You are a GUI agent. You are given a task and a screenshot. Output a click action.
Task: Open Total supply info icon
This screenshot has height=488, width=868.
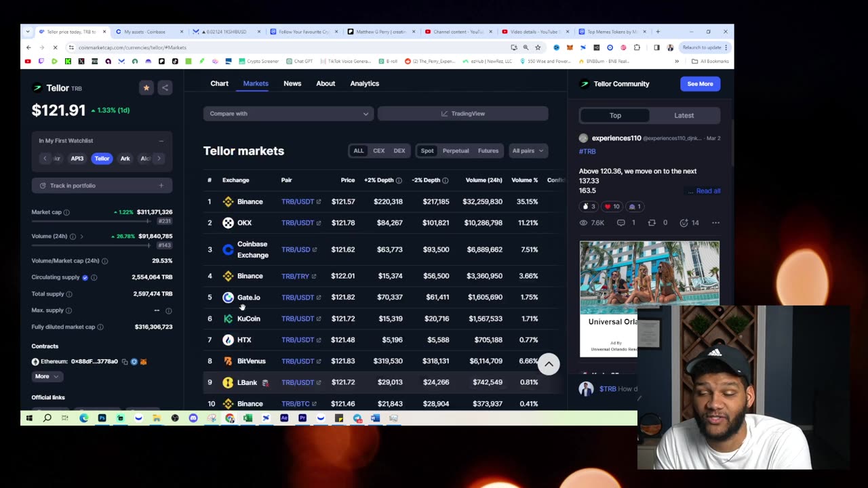coord(69,294)
